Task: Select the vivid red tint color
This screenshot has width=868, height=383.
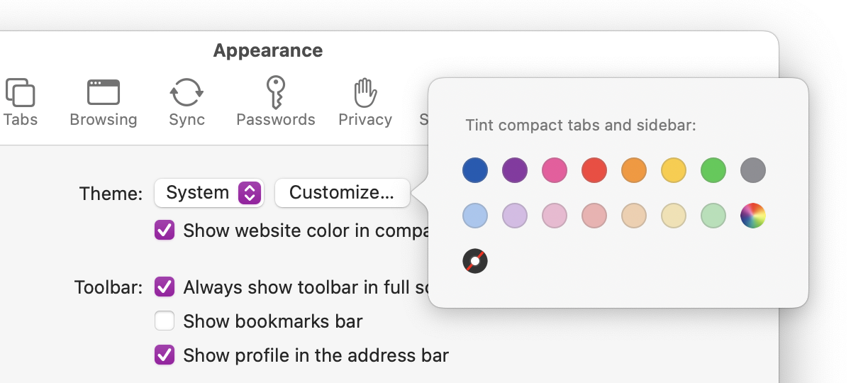Action: 594,170
